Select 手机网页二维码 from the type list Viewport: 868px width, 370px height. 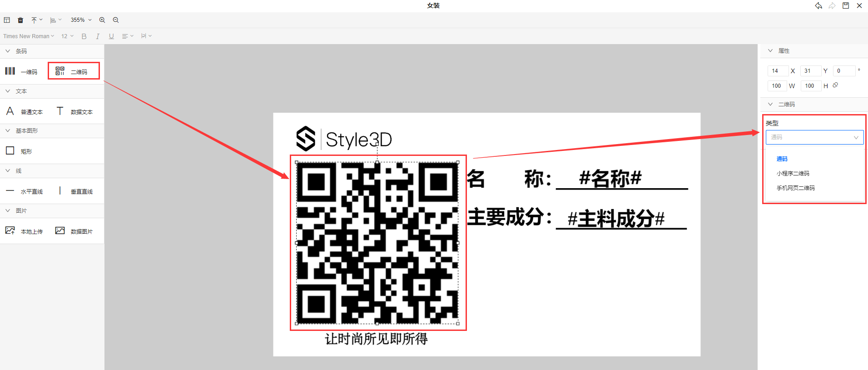click(795, 188)
